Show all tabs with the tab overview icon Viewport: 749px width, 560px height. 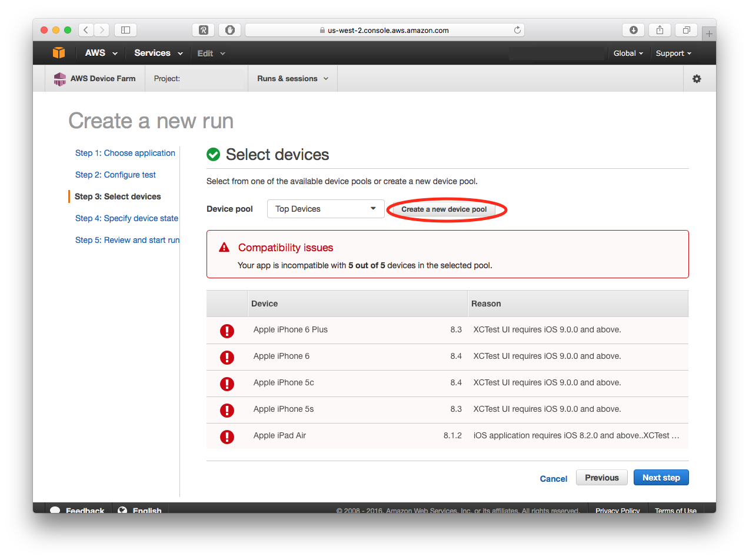(687, 30)
